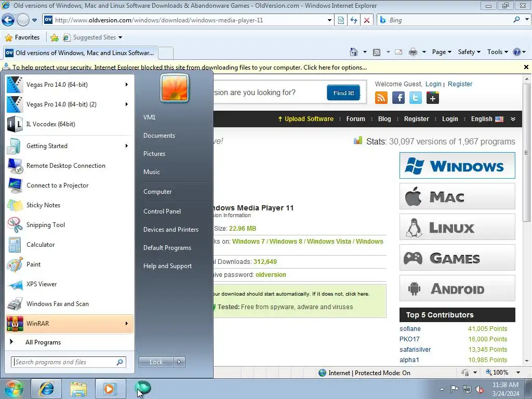Select the OldVersion browser tab

click(x=81, y=53)
